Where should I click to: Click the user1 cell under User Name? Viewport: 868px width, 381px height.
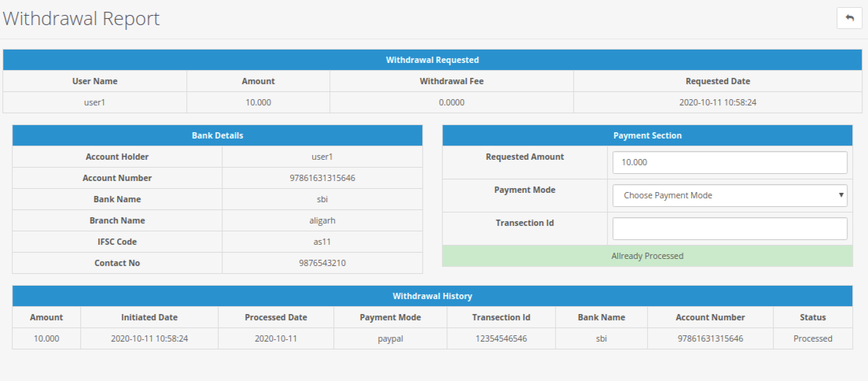(94, 102)
